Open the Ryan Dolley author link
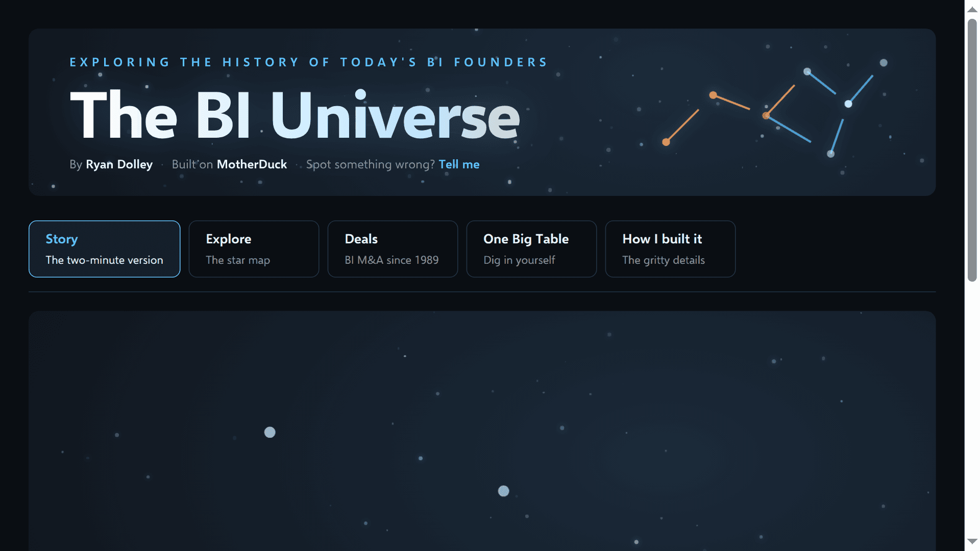The width and height of the screenshot is (980, 551). pyautogui.click(x=119, y=164)
